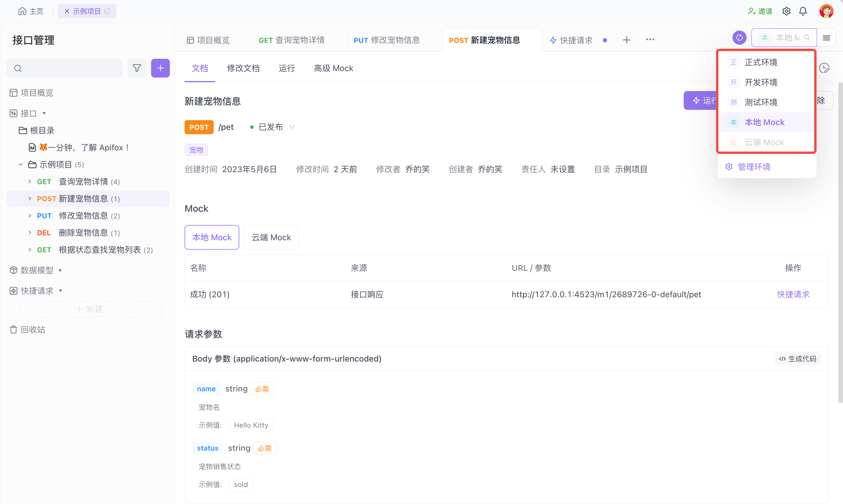Open the hamburger menu icon at top right
Screen dimensions: 843x504
click(826, 38)
